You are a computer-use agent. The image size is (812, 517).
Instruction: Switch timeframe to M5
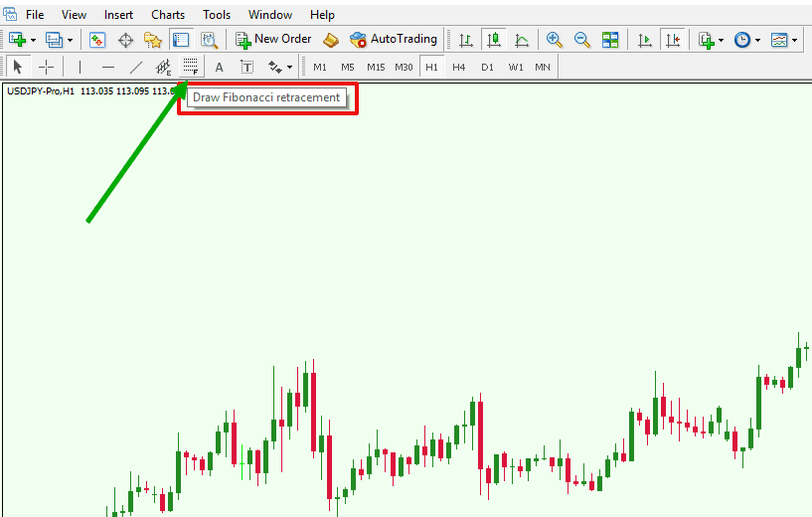click(348, 68)
